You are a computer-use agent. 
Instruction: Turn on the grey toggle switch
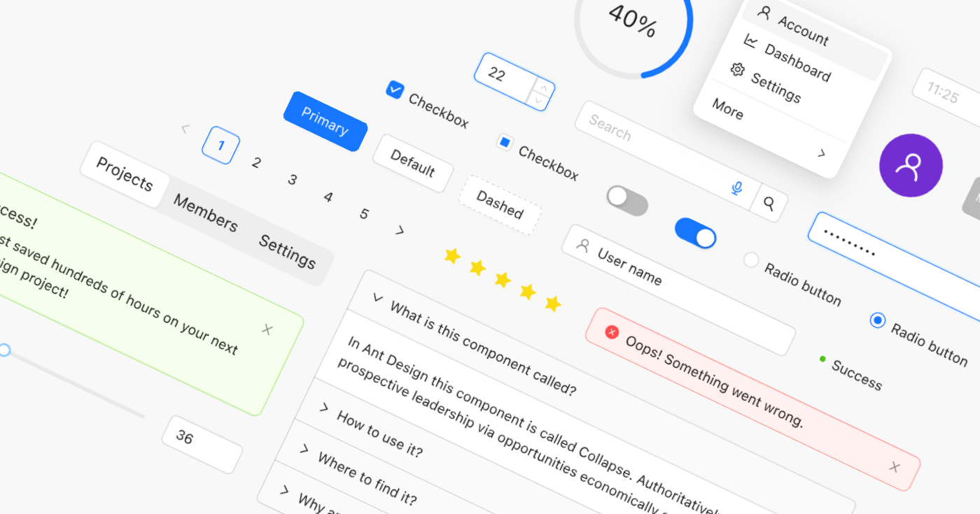coord(626,200)
